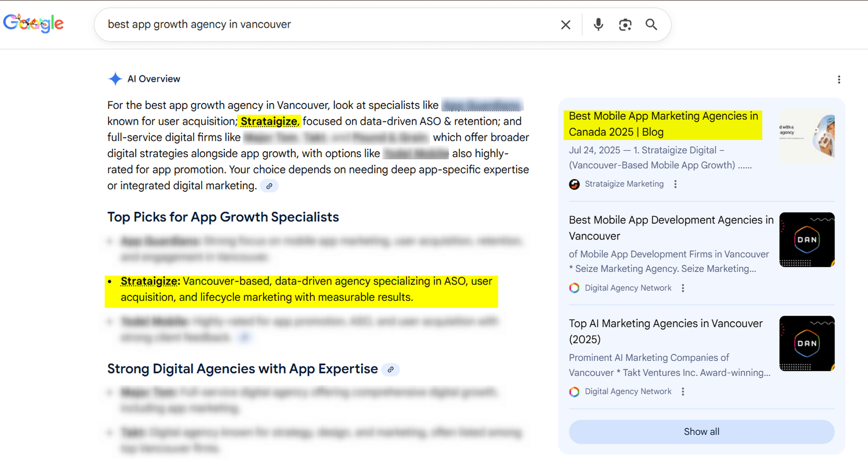
Task: Start voice search with the microphone icon
Action: click(598, 24)
